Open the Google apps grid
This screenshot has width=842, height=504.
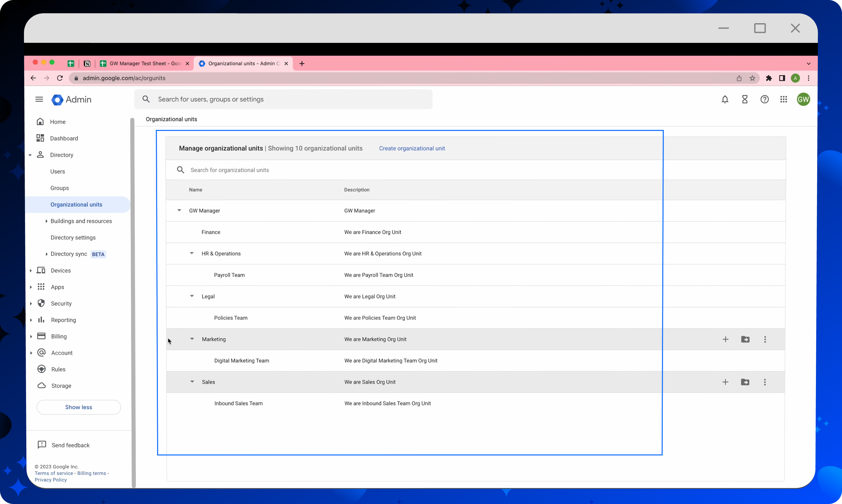click(x=784, y=99)
